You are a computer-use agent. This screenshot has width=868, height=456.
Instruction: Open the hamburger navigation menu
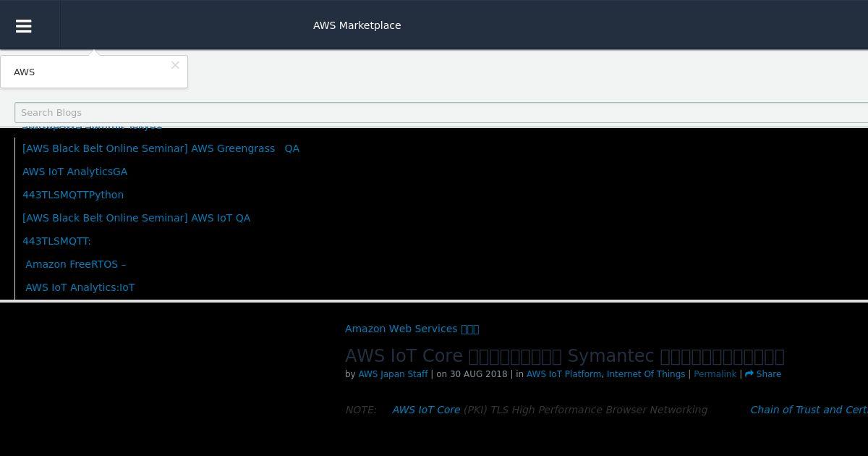[x=23, y=26]
